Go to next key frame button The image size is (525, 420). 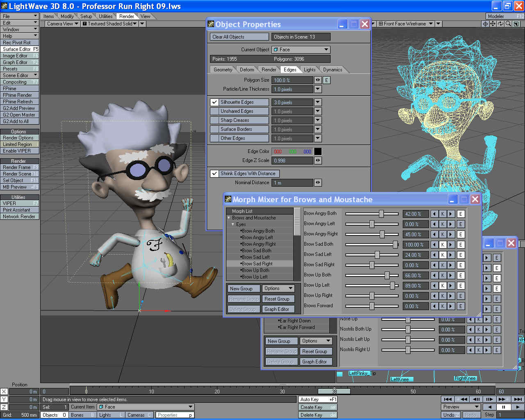click(x=503, y=399)
